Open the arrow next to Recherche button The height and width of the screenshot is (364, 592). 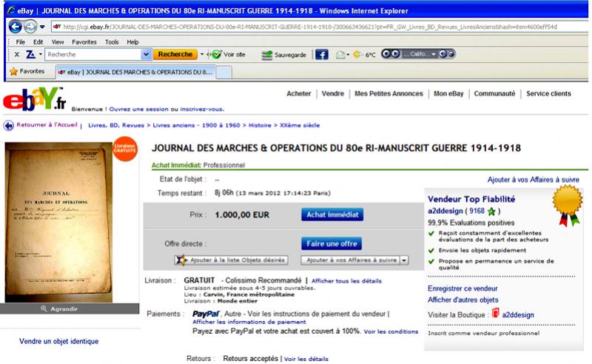point(201,54)
